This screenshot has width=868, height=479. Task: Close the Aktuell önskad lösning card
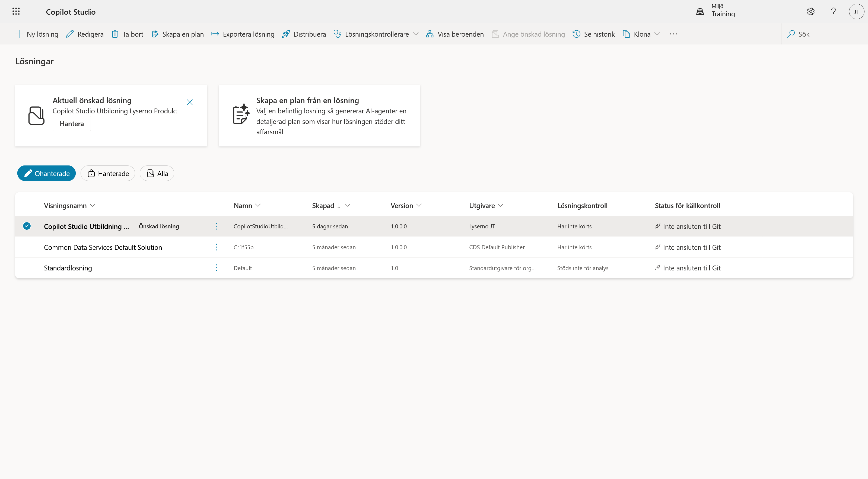190,102
